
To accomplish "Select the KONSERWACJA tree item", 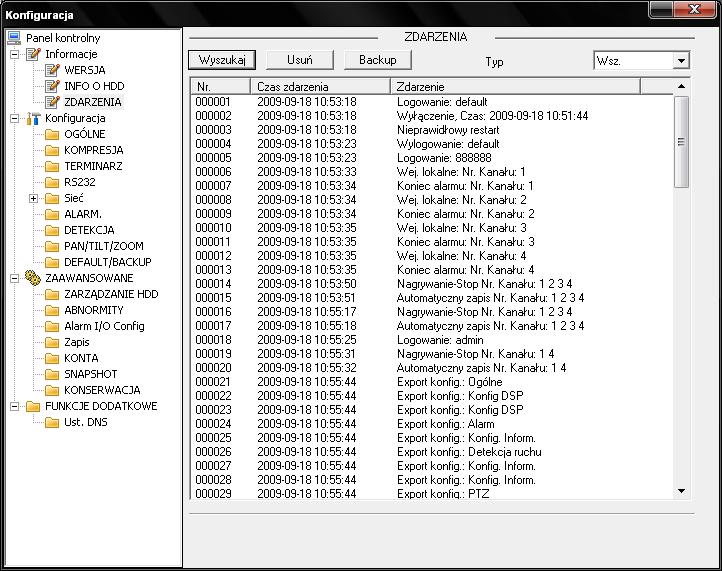I will 102,390.
